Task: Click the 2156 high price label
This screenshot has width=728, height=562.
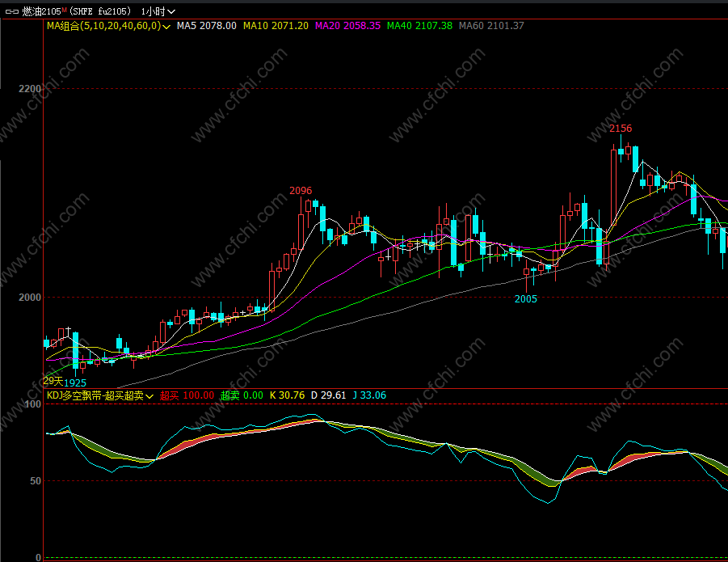Action: click(x=621, y=129)
